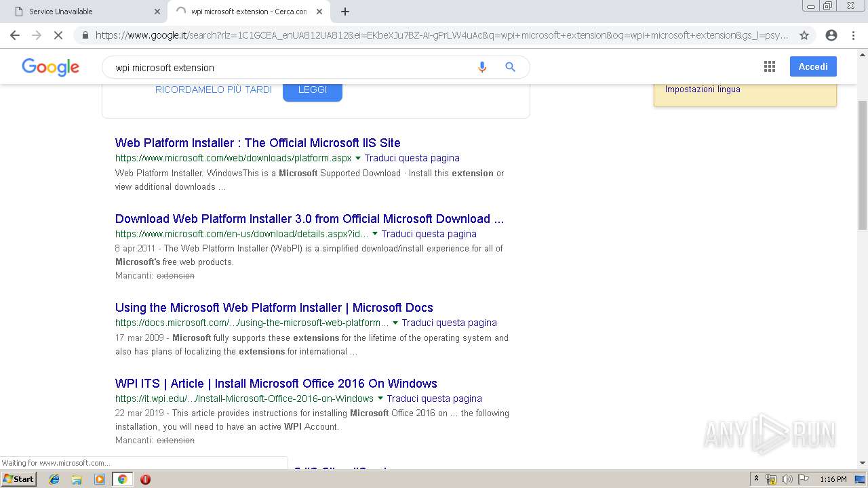868x488 pixels.
Task: Close the Service Unavailable tab
Action: (157, 12)
